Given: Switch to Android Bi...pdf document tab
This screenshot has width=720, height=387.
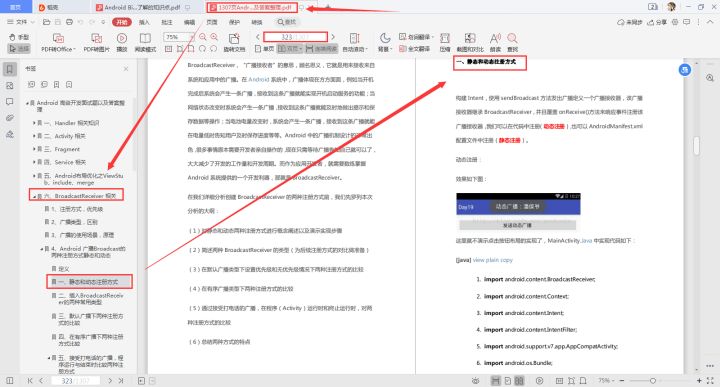Looking at the screenshot, I should [141, 7].
